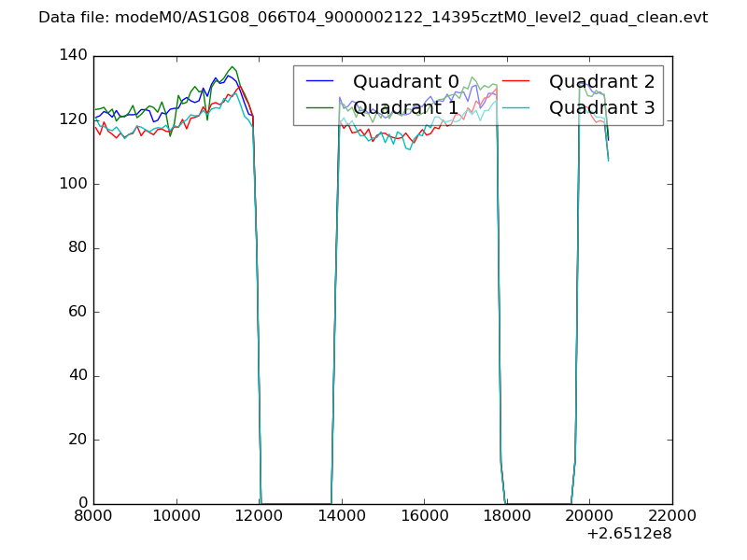747x560 pixels.
Task: Select the Quadrant 1 legend label
Action: pos(406,108)
